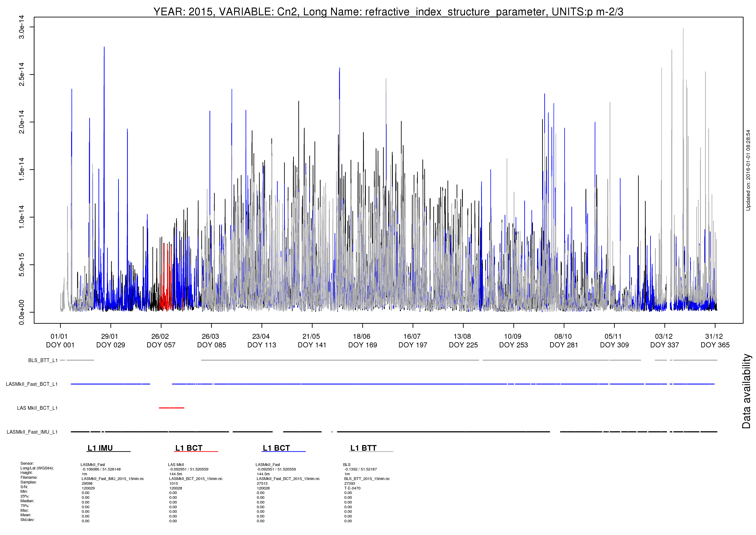Select the x-axis date label 26/02 DOY 057

coord(161,341)
